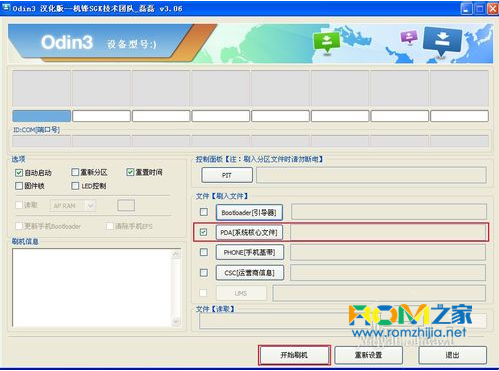Click the PHONE file path field
The height and width of the screenshot is (371, 499).
[x=388, y=253]
